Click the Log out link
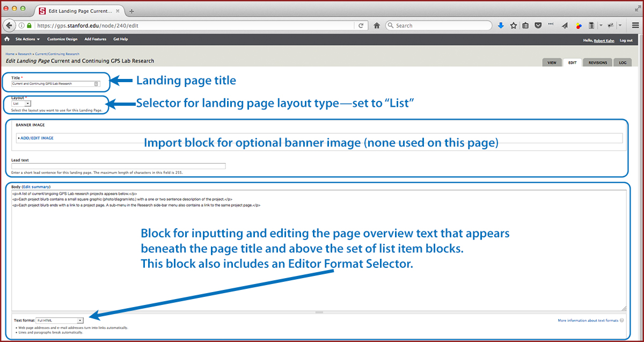Viewport: 644px width, 342px height. (626, 40)
